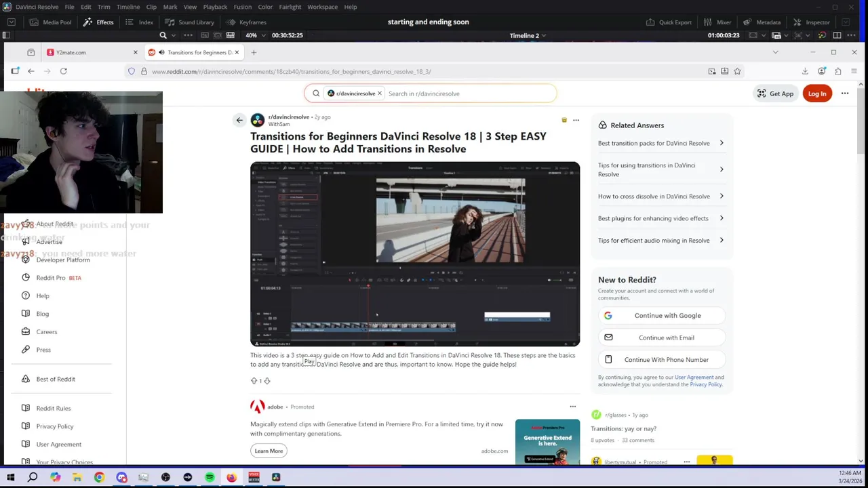The width and height of the screenshot is (868, 488).
Task: Remove the r/davinciresolve search filter chip
Action: pos(379,94)
